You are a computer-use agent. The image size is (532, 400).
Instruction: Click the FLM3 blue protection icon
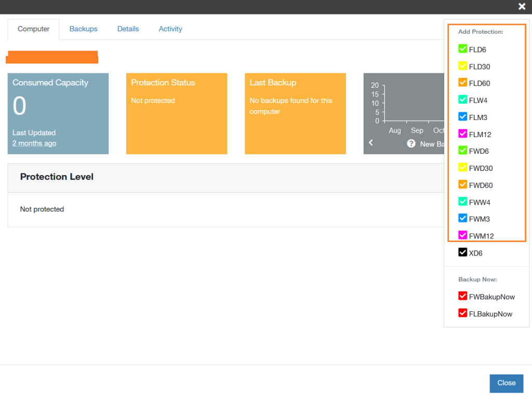click(462, 117)
